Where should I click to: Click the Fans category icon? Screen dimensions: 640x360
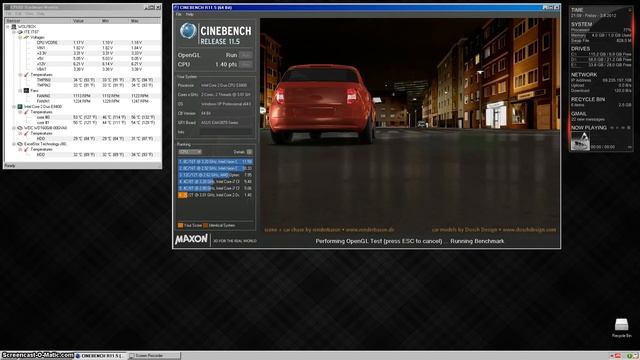click(26, 91)
